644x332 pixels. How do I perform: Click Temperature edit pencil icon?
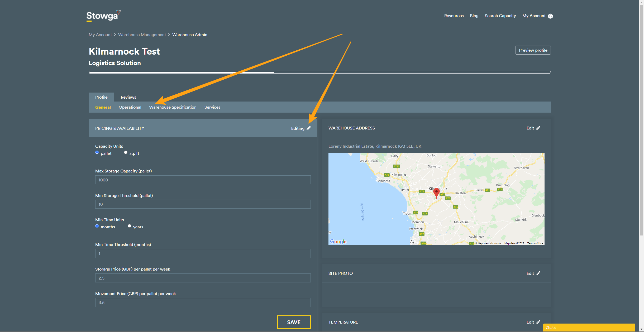tap(538, 322)
